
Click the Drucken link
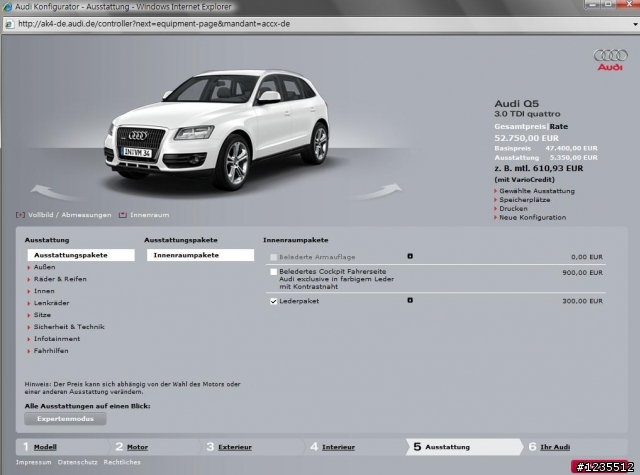point(513,209)
